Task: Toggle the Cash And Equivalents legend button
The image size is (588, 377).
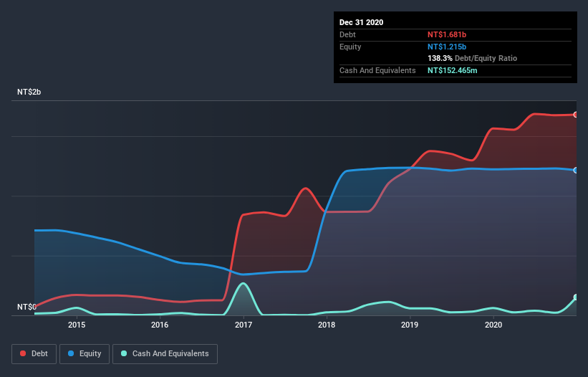Action: pos(165,354)
